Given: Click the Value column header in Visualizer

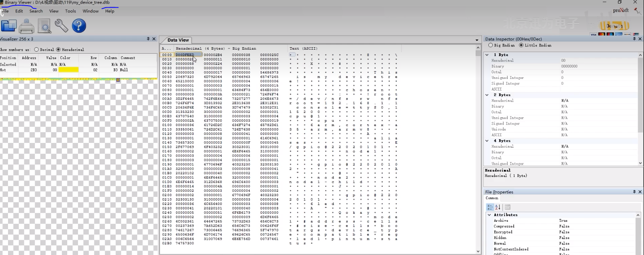Looking at the screenshot, I should point(51,58).
